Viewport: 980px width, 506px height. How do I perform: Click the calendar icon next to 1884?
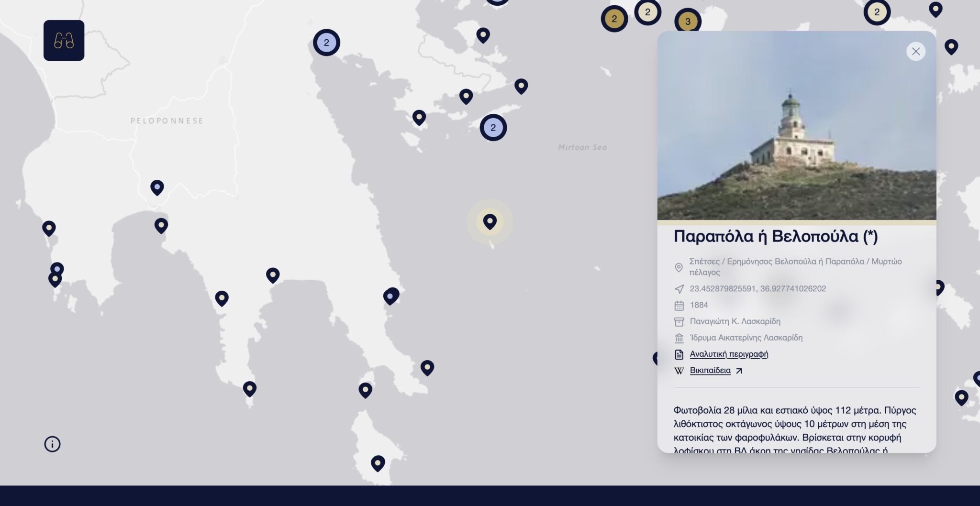pyautogui.click(x=679, y=306)
